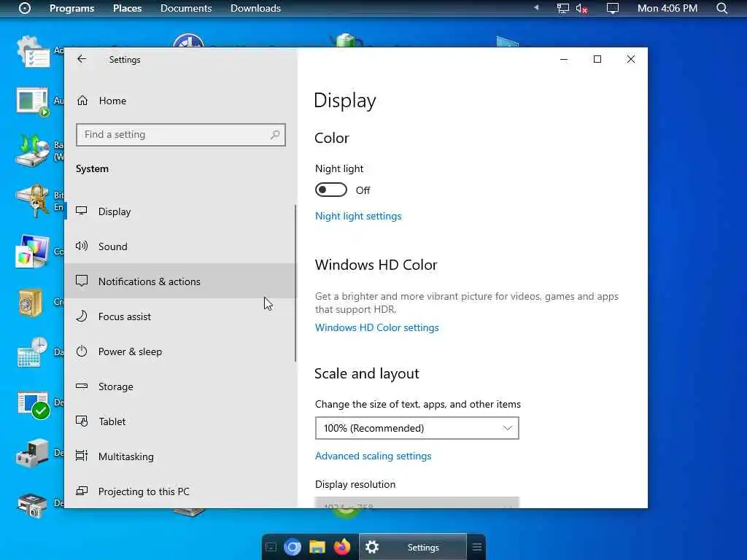The height and width of the screenshot is (560, 747).
Task: Open the Places menu in top panel
Action: coord(127,8)
